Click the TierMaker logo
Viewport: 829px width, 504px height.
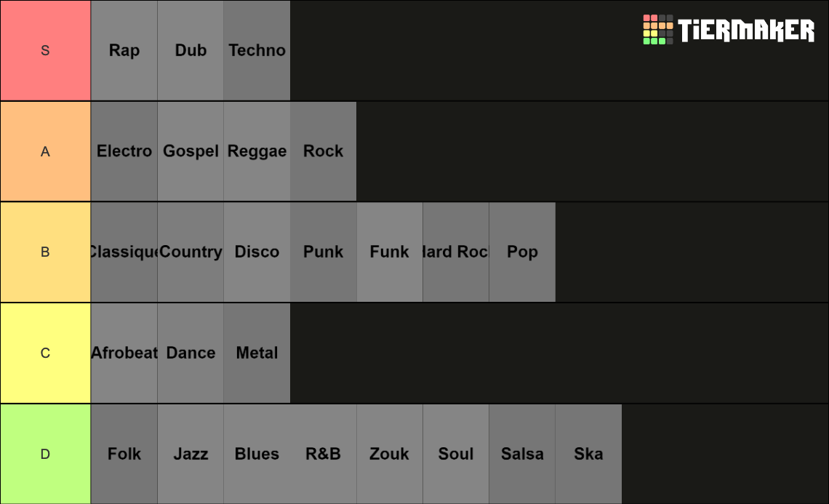729,30
